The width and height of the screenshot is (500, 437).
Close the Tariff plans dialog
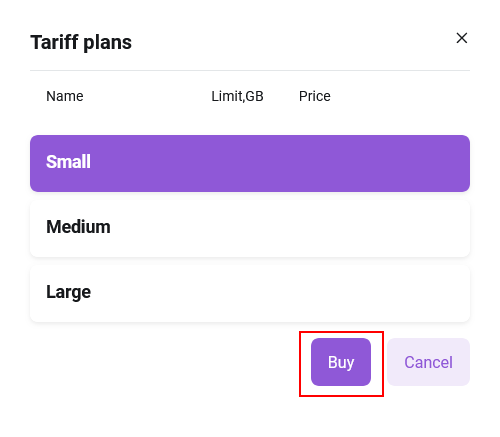(x=462, y=38)
